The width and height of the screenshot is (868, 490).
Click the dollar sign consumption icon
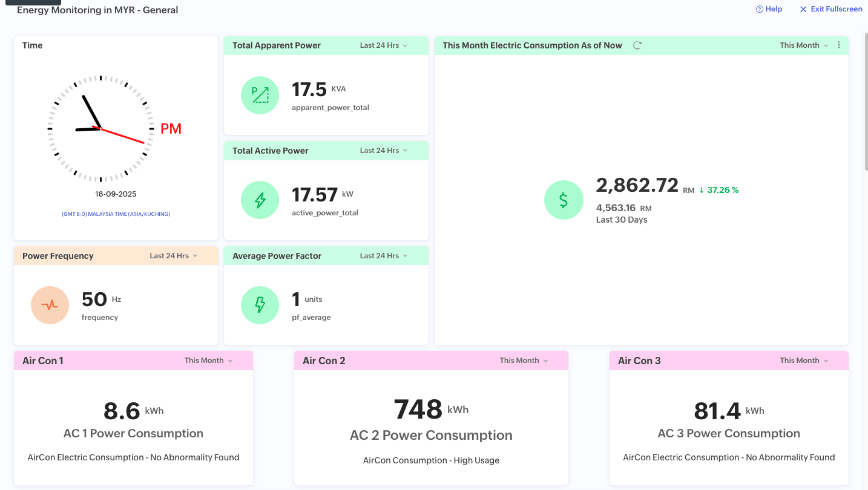point(563,200)
